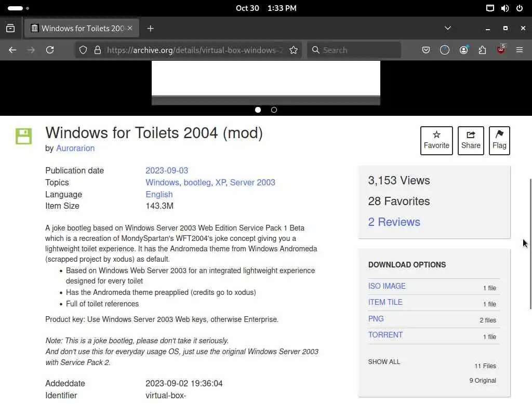532x404 pixels.
Task: Focus the browser Search box
Action: coord(354,50)
